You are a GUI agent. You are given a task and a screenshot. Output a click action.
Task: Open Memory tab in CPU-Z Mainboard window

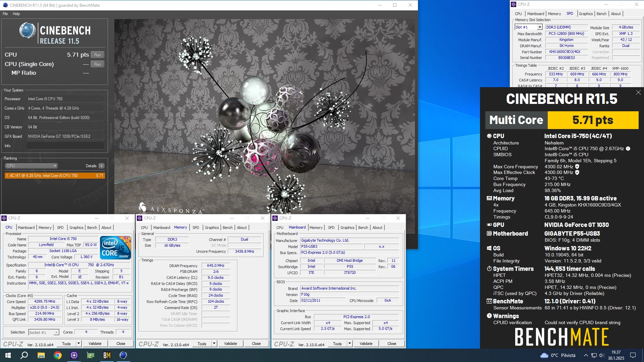(x=316, y=228)
